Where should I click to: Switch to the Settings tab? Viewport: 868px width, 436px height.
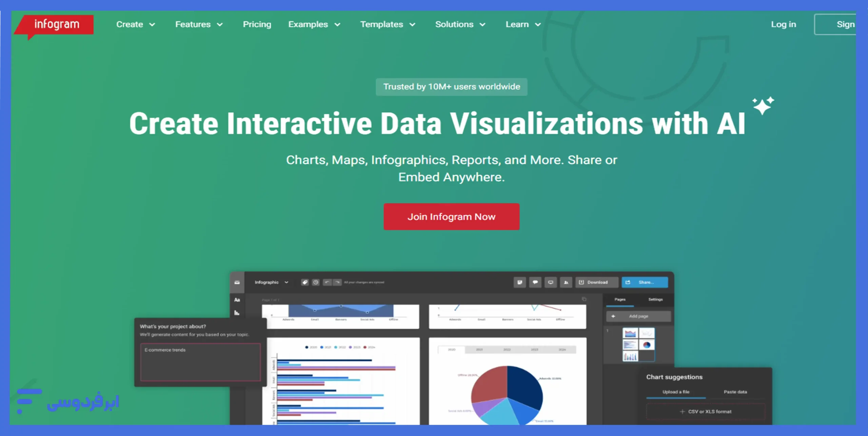coord(655,299)
